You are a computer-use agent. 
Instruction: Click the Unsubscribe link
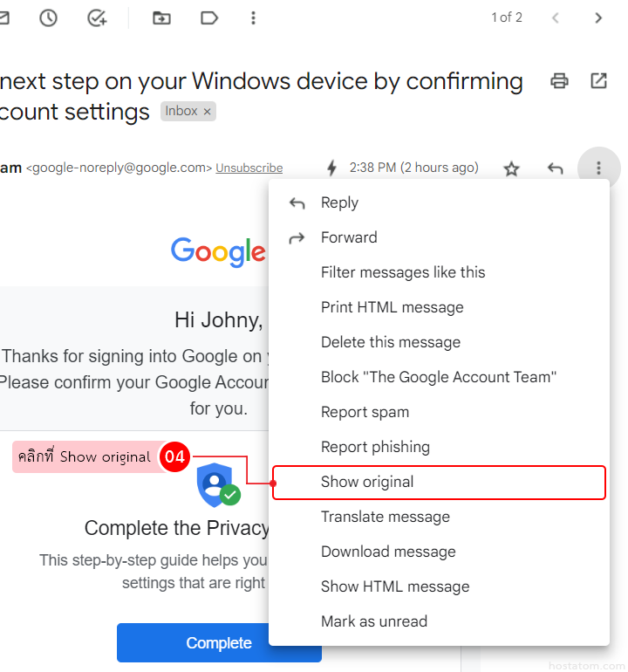click(x=249, y=168)
